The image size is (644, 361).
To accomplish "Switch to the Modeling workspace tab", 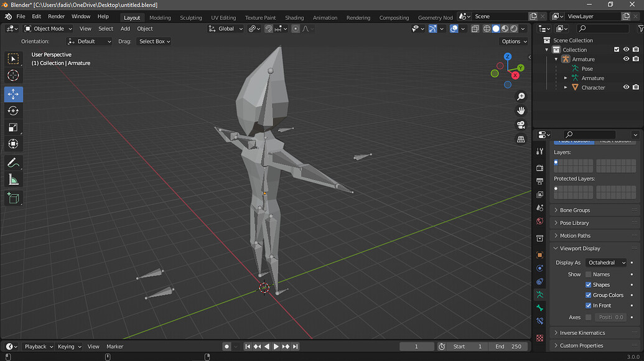I will pos(160,17).
